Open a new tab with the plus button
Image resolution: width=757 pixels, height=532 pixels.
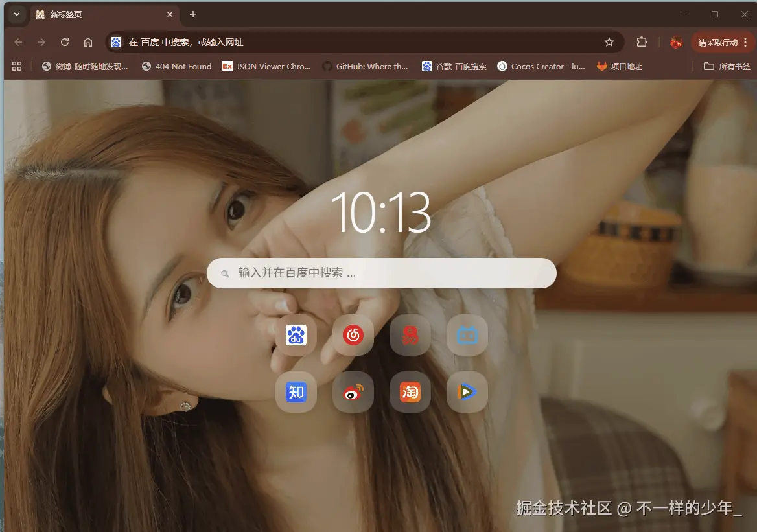192,14
